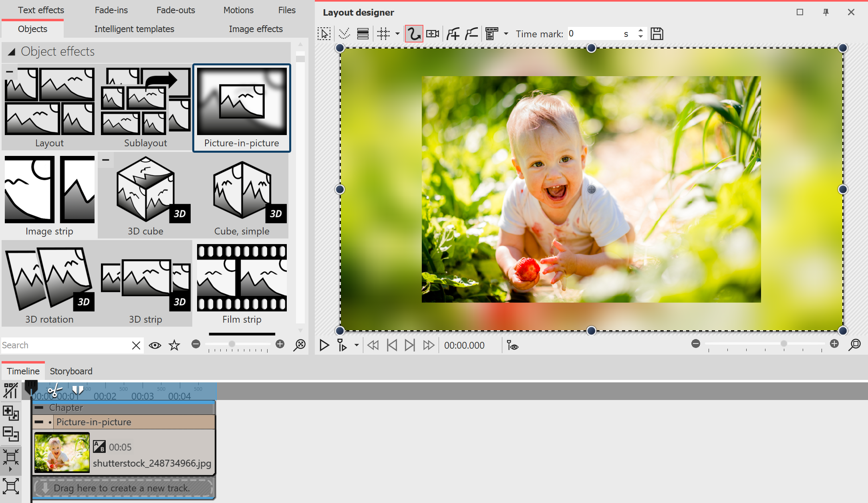The height and width of the screenshot is (503, 868).
Task: Save the layout with the diskette icon
Action: [x=657, y=34]
